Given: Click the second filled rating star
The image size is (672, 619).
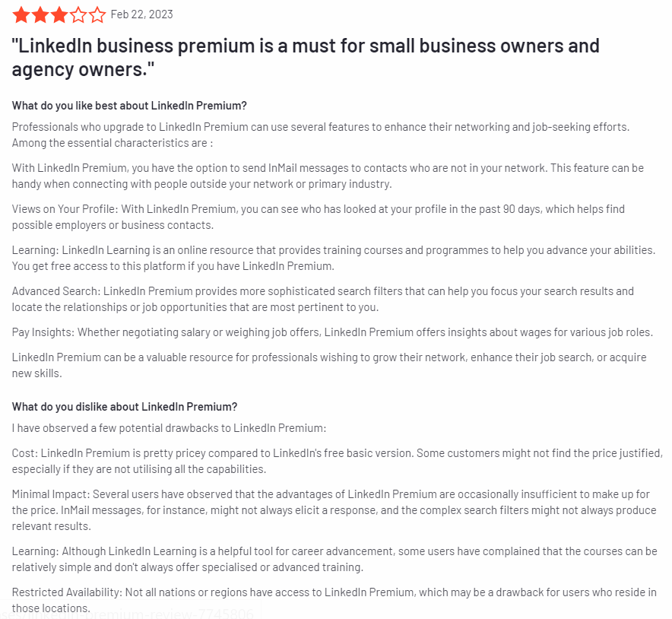Looking at the screenshot, I should click(x=40, y=15).
